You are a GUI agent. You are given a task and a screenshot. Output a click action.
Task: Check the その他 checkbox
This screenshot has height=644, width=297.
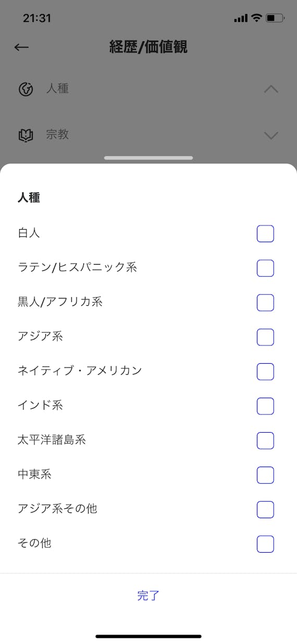pos(265,544)
